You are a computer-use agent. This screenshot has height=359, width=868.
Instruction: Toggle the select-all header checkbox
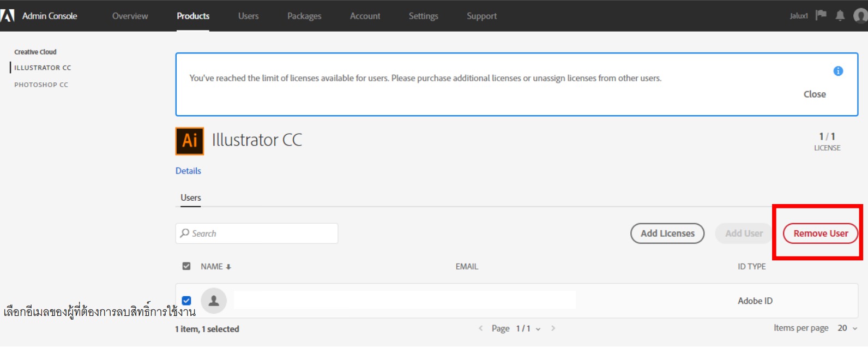point(186,266)
